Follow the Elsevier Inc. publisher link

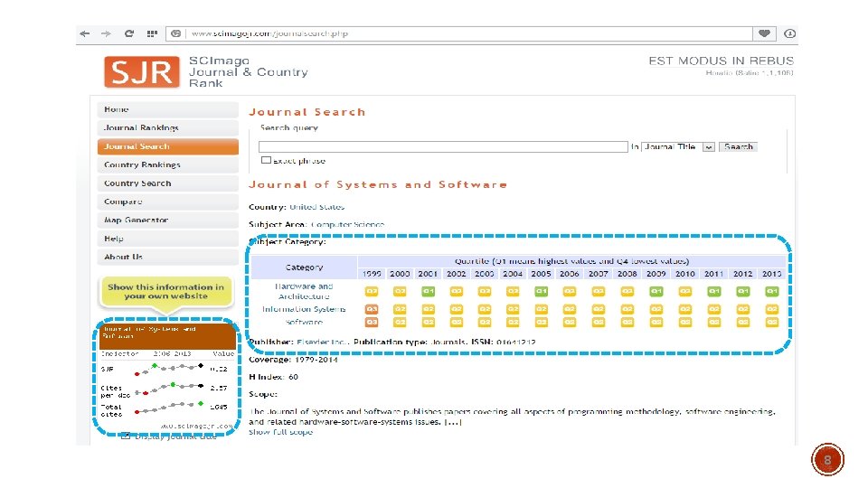pos(322,342)
